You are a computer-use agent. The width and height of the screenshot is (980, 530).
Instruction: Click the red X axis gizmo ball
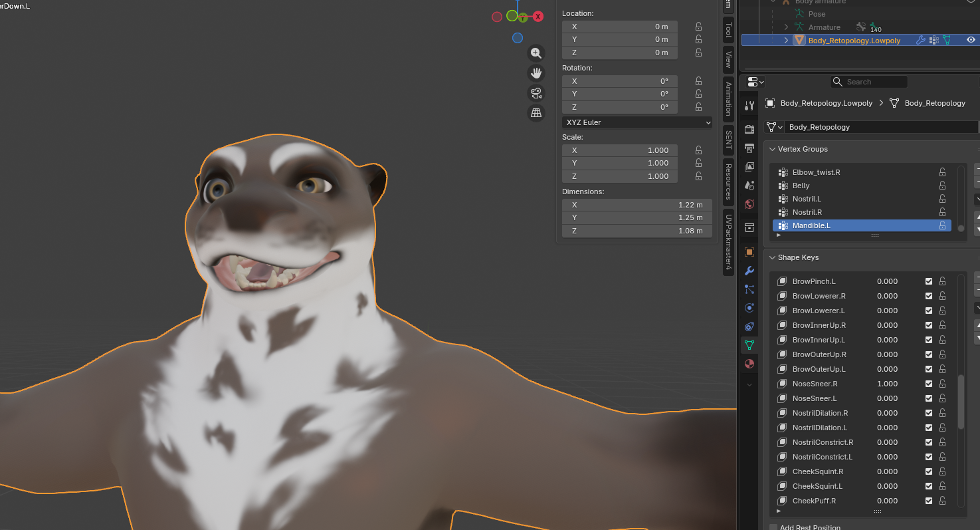538,17
